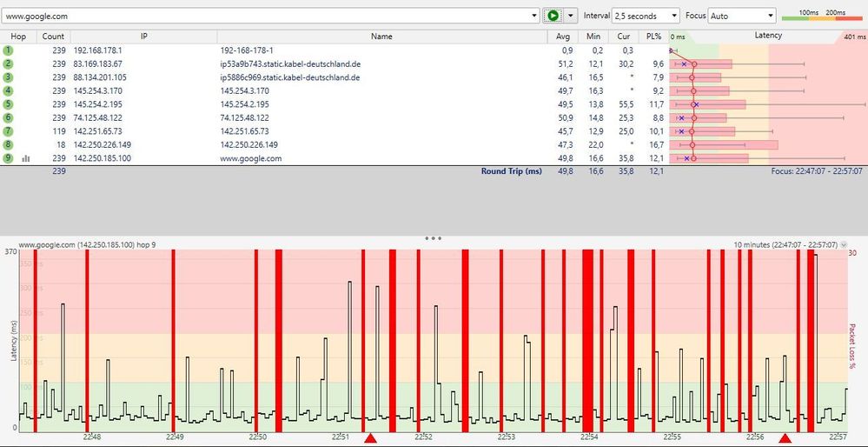Click the Round Trip (ms) summary label
Image resolution: width=868 pixels, height=447 pixels.
pyautogui.click(x=511, y=171)
